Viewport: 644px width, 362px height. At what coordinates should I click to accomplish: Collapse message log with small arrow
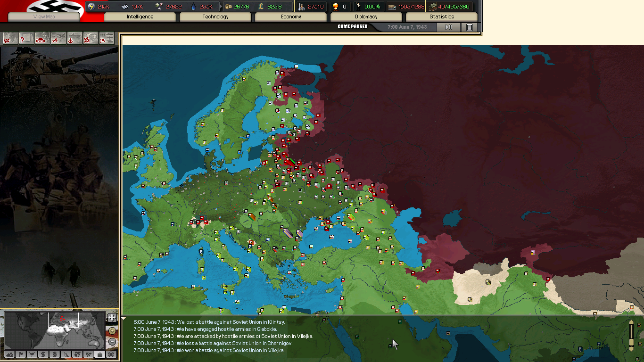pyautogui.click(x=124, y=319)
